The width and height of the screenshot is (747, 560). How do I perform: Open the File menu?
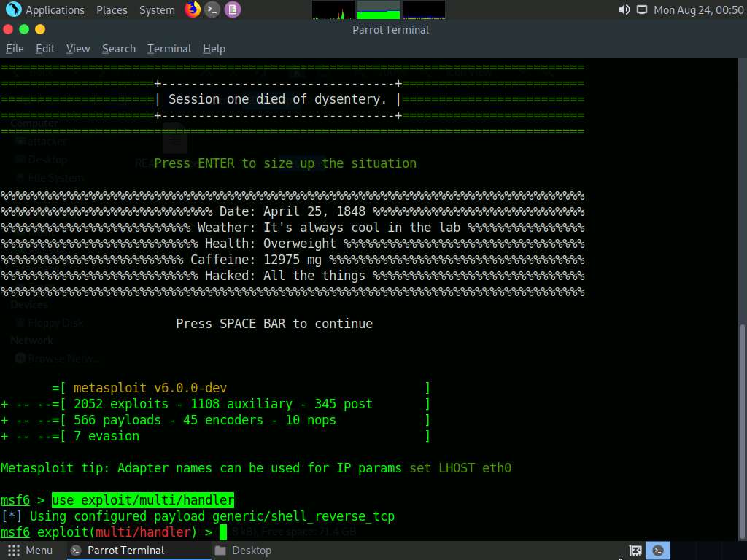click(x=15, y=49)
